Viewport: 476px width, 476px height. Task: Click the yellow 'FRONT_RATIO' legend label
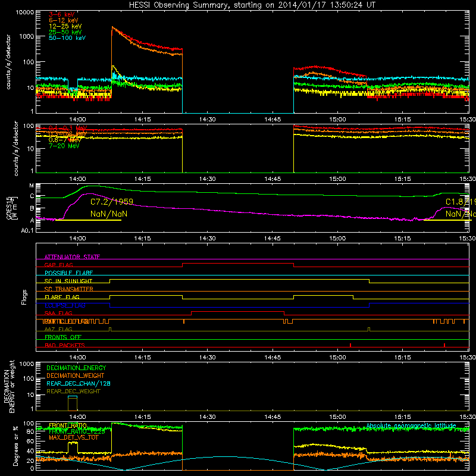pos(68,425)
